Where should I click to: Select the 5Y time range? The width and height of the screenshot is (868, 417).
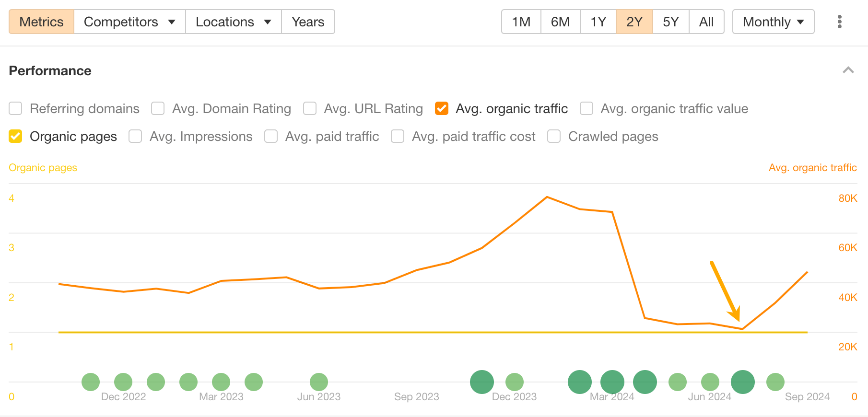(x=670, y=22)
